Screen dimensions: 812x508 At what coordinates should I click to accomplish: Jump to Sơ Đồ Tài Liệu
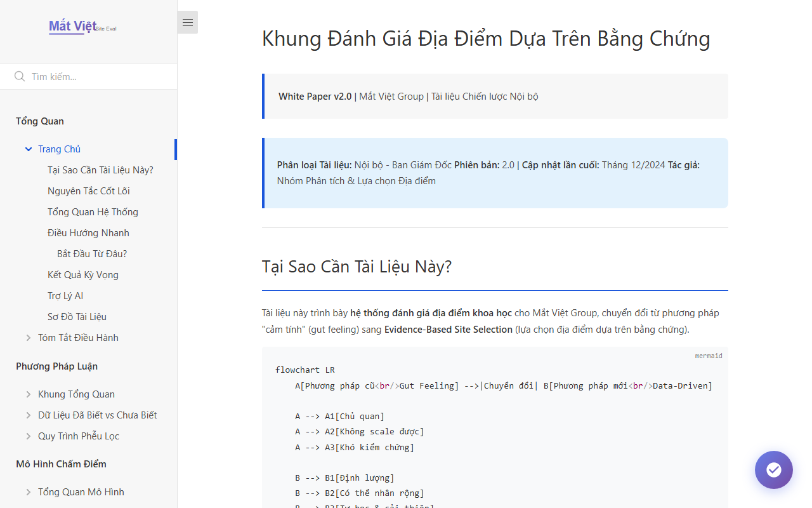tap(77, 317)
